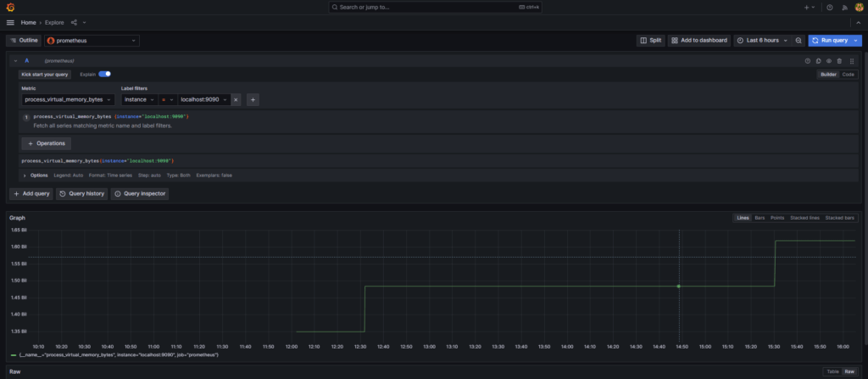Image resolution: width=868 pixels, height=379 pixels.
Task: Open the equals operator dropdown
Action: click(168, 100)
